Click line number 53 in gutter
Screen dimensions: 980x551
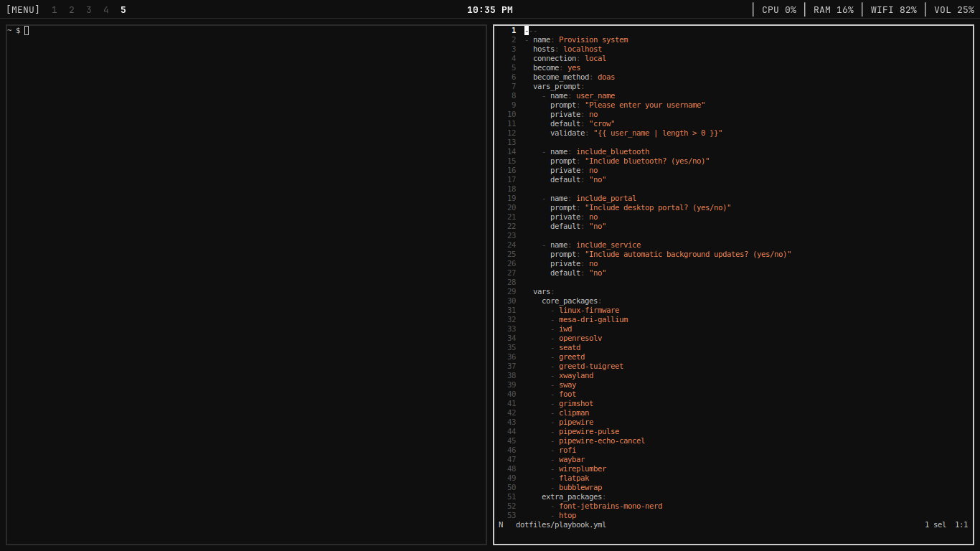(512, 516)
